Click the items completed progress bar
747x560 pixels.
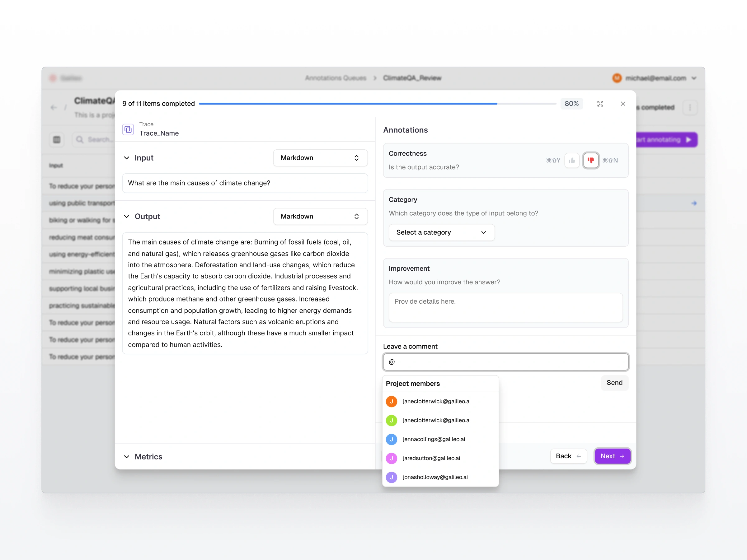(x=377, y=104)
